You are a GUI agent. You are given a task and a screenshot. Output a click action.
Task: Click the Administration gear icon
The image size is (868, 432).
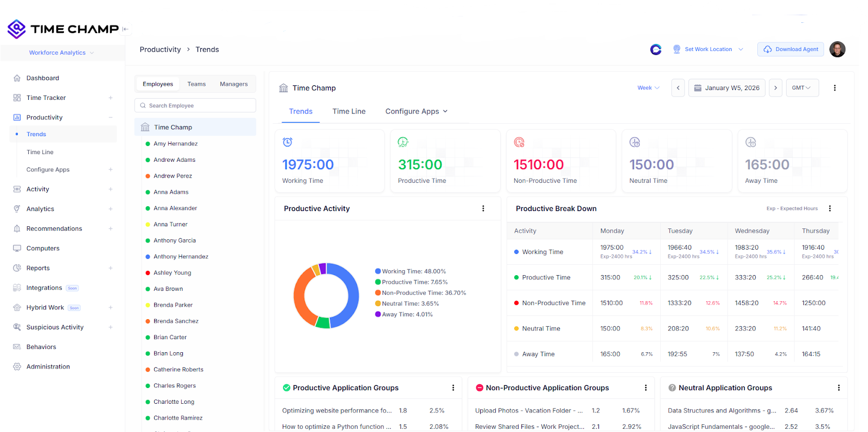pos(17,367)
